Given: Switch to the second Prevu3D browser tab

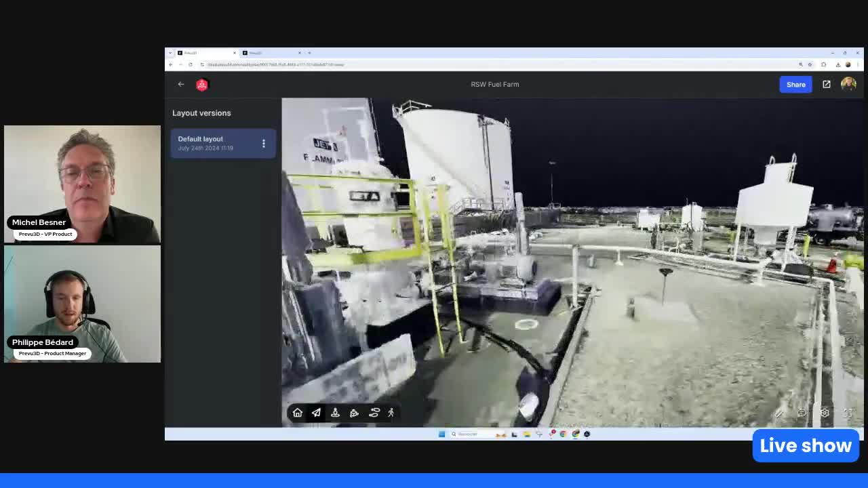Looking at the screenshot, I should click(268, 52).
